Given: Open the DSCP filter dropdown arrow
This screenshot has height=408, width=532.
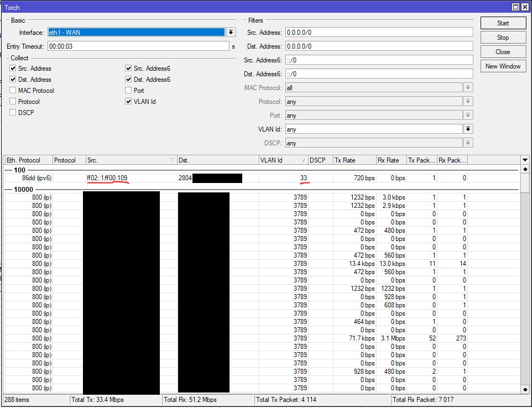Looking at the screenshot, I should tap(468, 143).
